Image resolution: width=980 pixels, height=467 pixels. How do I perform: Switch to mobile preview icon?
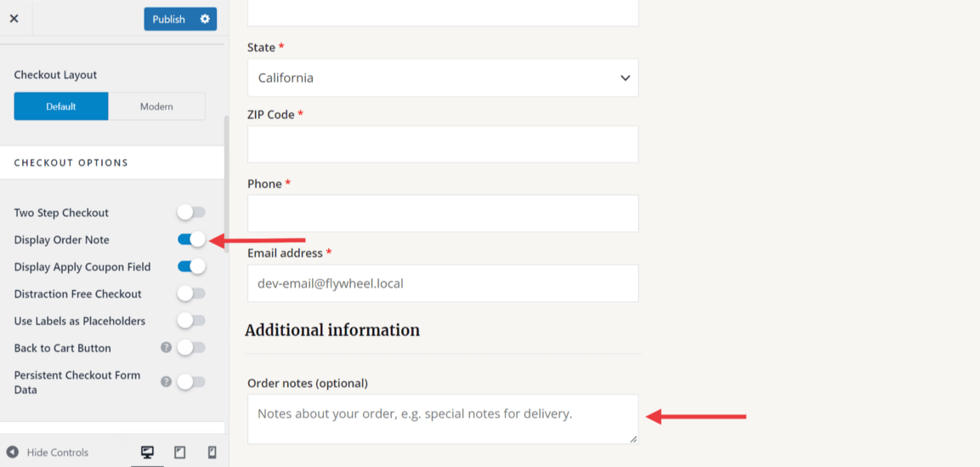[x=212, y=453]
